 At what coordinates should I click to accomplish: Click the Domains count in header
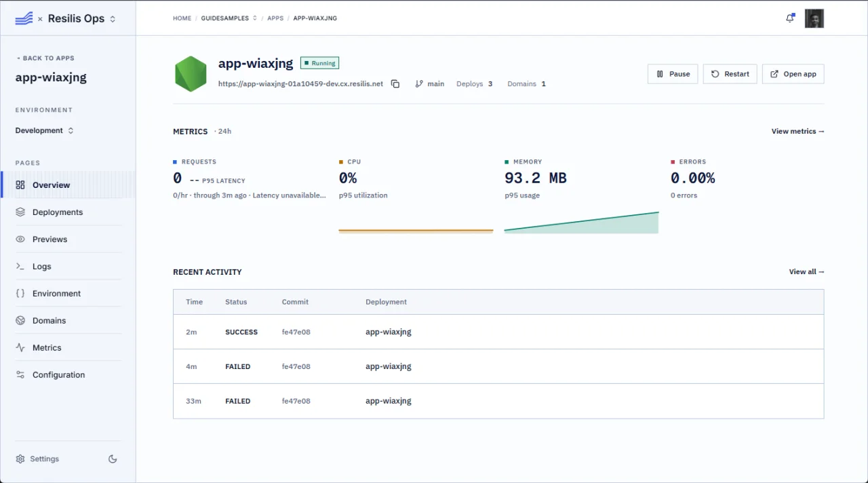click(x=527, y=84)
